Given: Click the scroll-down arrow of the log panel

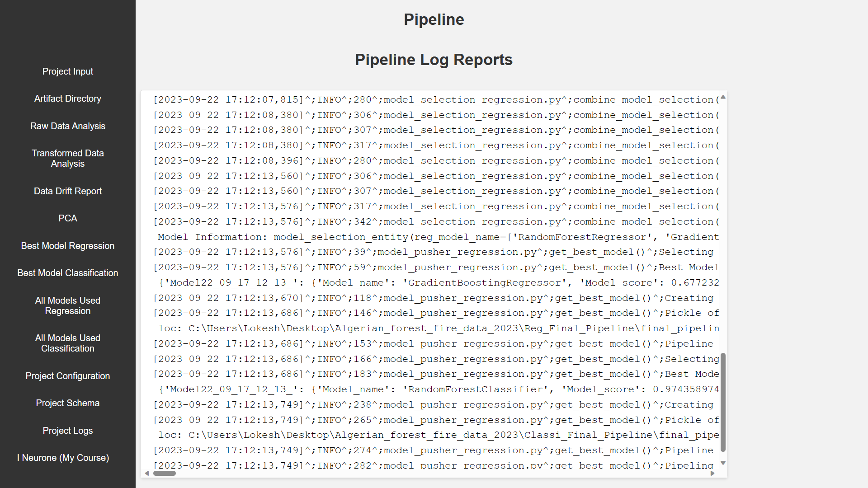Looking at the screenshot, I should coord(723,463).
